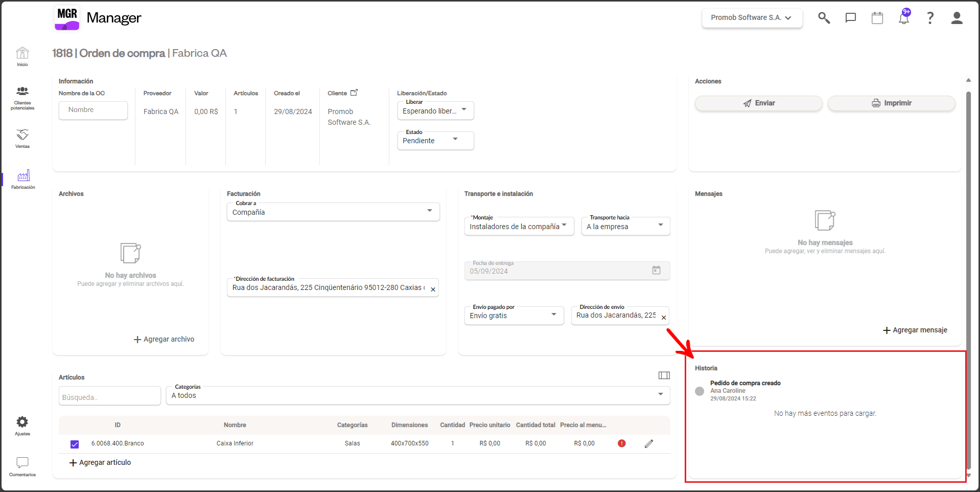This screenshot has width=980, height=492.
Task: Click the Enviar button
Action: click(x=759, y=103)
